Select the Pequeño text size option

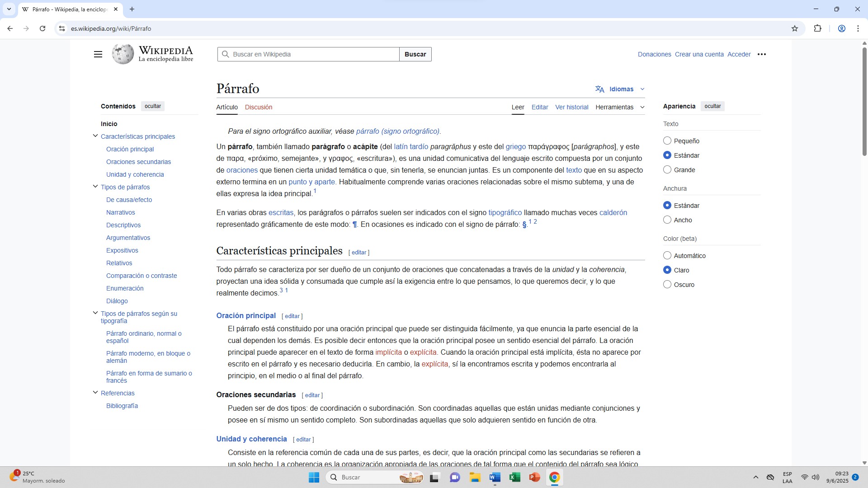pyautogui.click(x=667, y=141)
